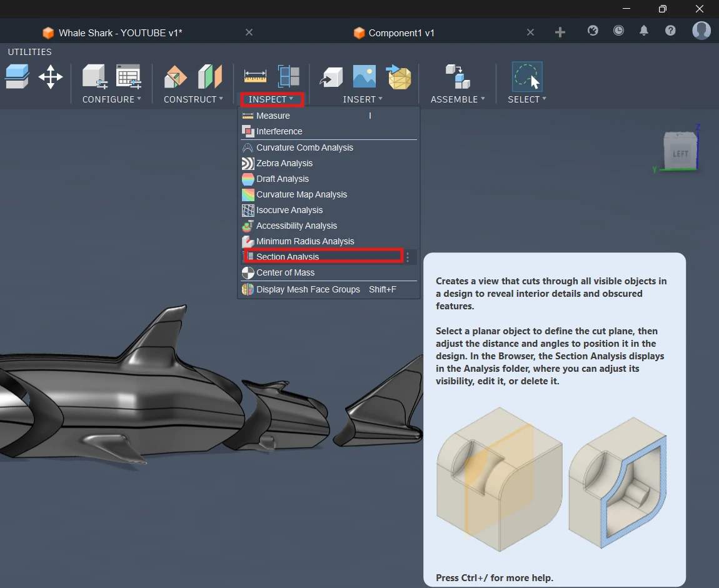Expand the CONFIGURE dropdown menu
This screenshot has height=588, width=719.
[111, 99]
